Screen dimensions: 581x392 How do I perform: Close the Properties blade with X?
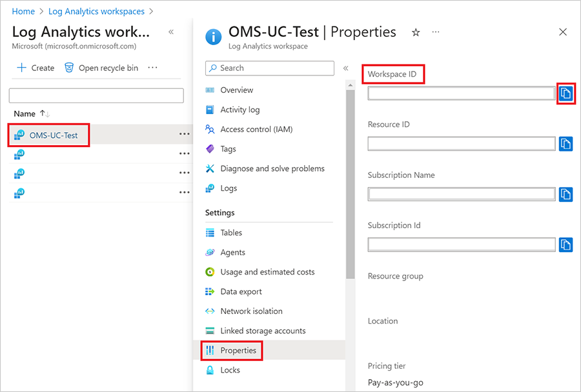pyautogui.click(x=563, y=32)
